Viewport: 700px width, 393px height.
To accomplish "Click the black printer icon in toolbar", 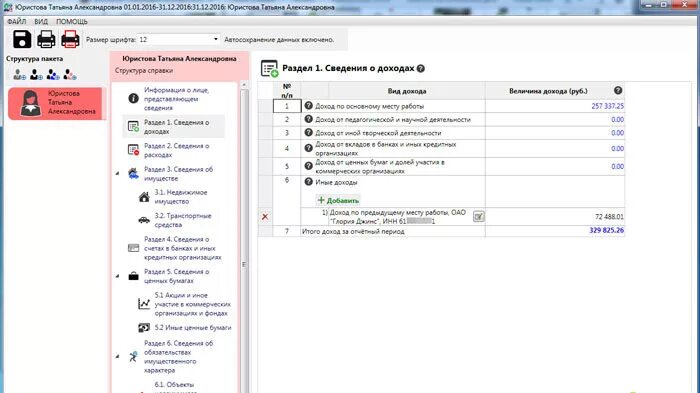I will [x=46, y=39].
